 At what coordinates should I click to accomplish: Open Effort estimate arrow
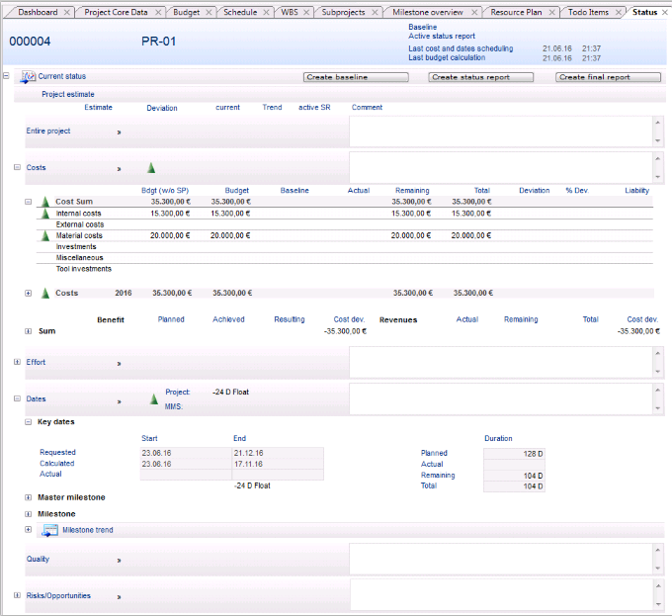pos(120,364)
